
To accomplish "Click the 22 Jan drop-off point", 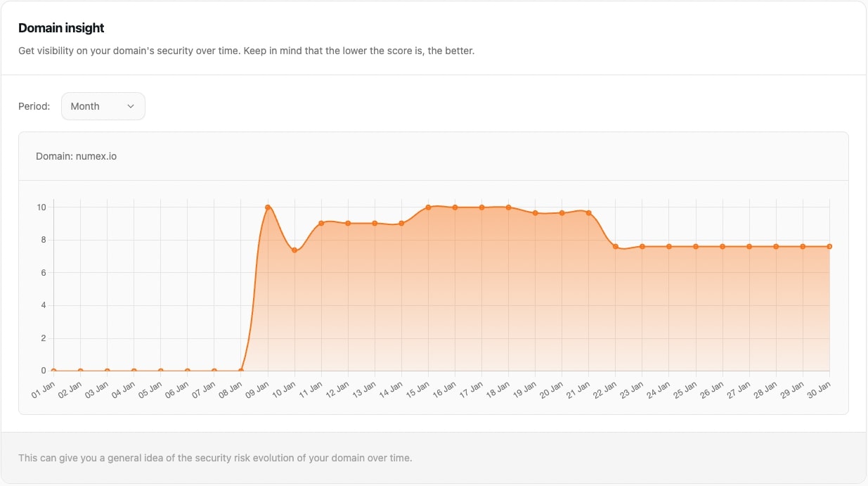I will [x=614, y=247].
